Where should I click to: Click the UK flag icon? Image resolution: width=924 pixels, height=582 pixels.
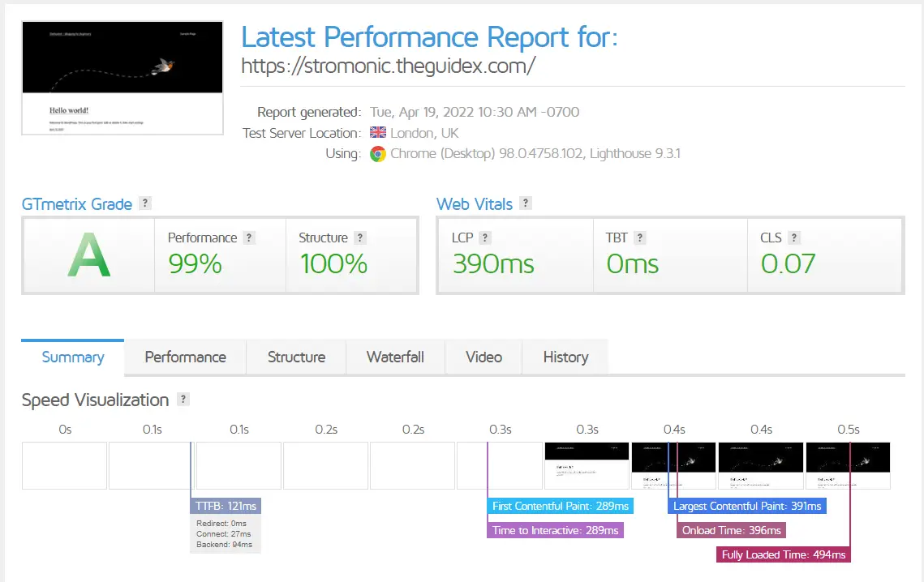click(377, 132)
